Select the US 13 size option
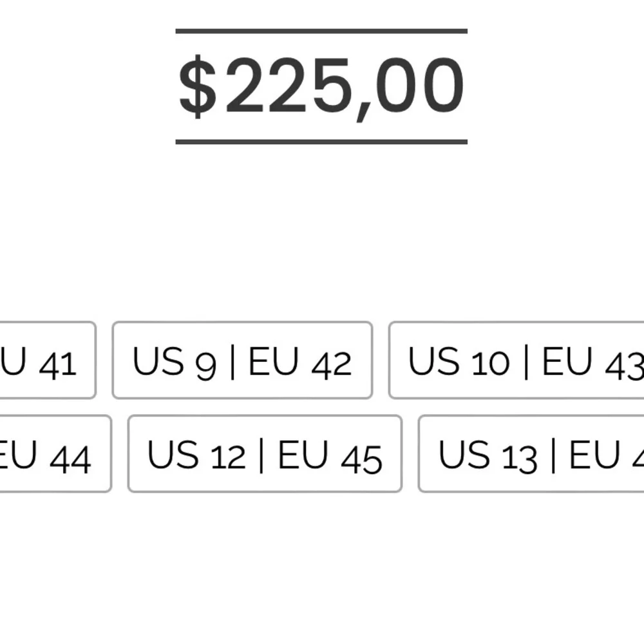Screen dimensions: 644x644 click(x=531, y=453)
